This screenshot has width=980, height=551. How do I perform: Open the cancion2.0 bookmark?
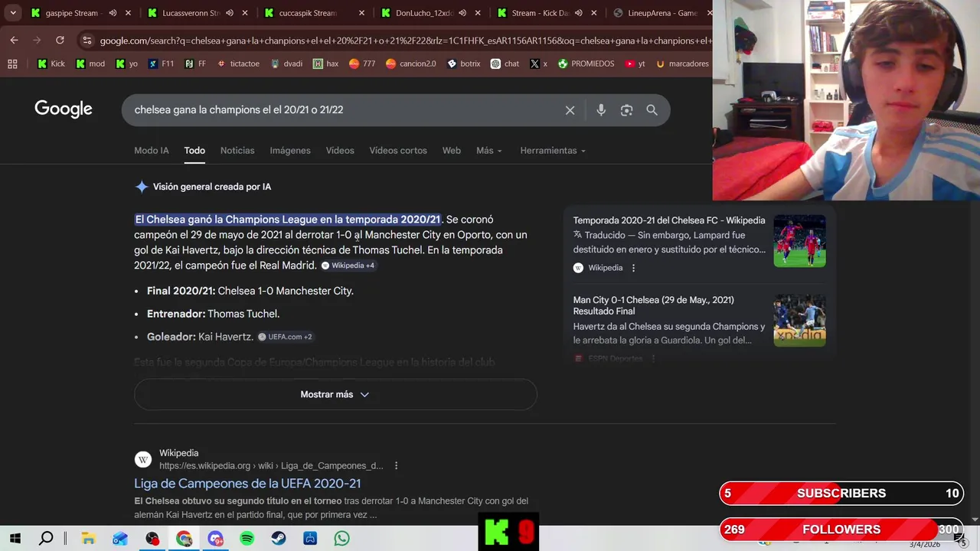410,64
